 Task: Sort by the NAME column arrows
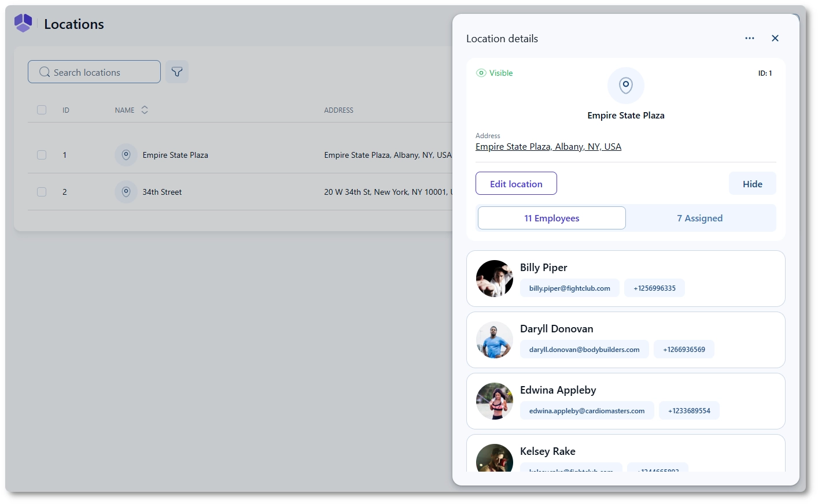(145, 110)
